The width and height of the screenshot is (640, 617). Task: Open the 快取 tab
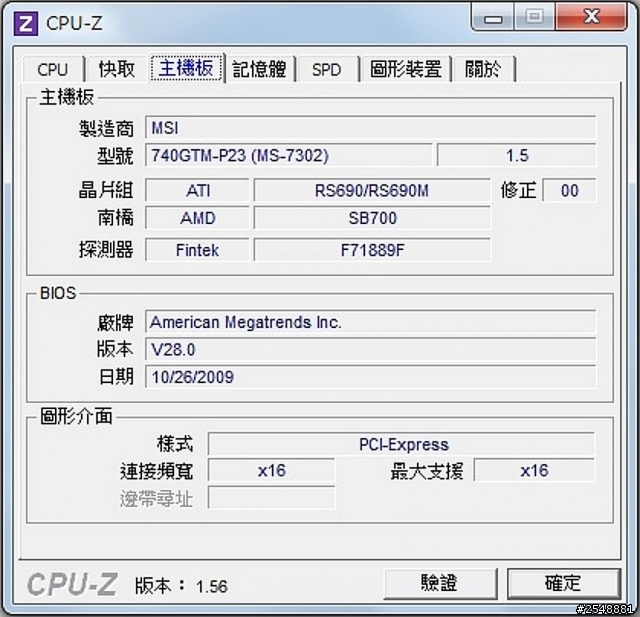pyautogui.click(x=117, y=69)
